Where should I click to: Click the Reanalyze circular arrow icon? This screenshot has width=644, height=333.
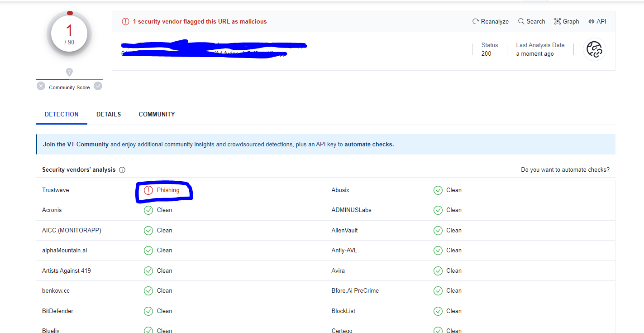pos(476,21)
